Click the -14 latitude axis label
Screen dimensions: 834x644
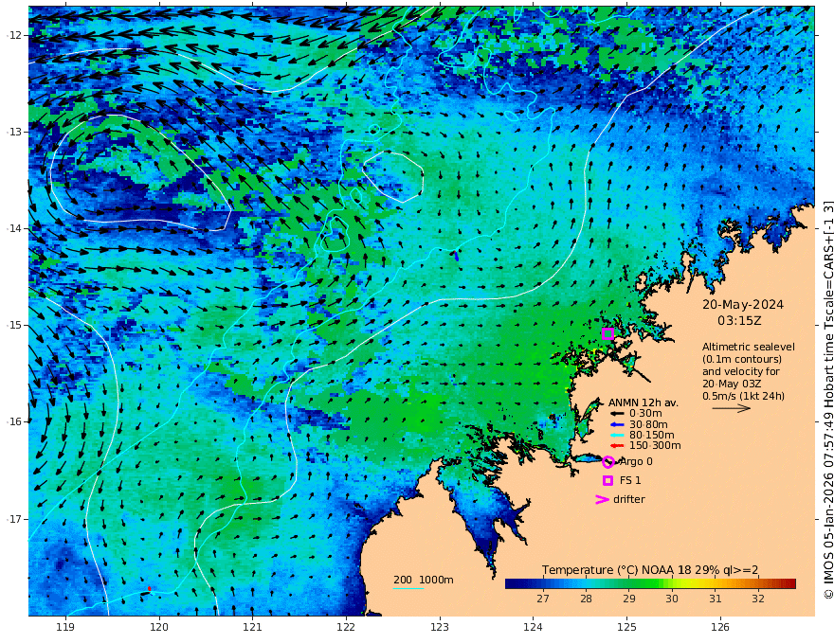(13, 228)
